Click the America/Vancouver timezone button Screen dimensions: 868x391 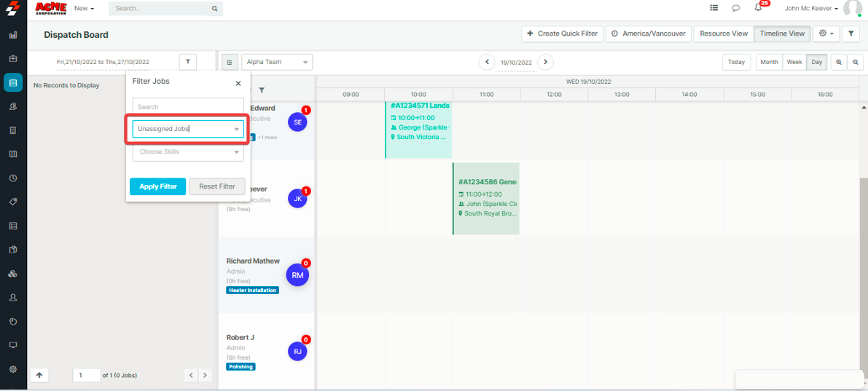[x=648, y=33]
